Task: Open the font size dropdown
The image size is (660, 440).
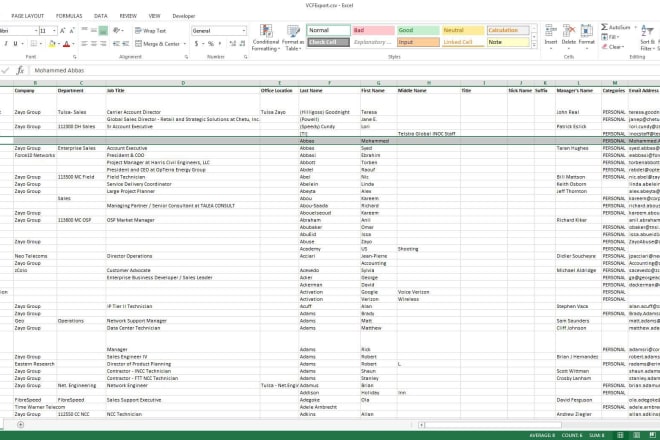Action: click(54, 31)
